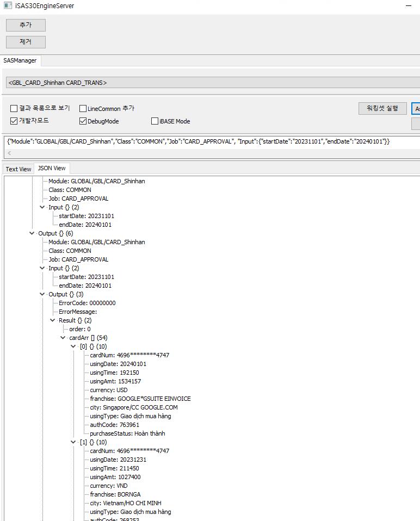Select Class: COMMON row under Output (6)

(x=70, y=251)
